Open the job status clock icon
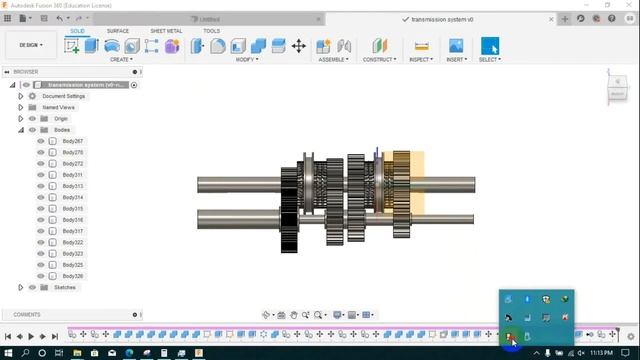 pyautogui.click(x=580, y=18)
